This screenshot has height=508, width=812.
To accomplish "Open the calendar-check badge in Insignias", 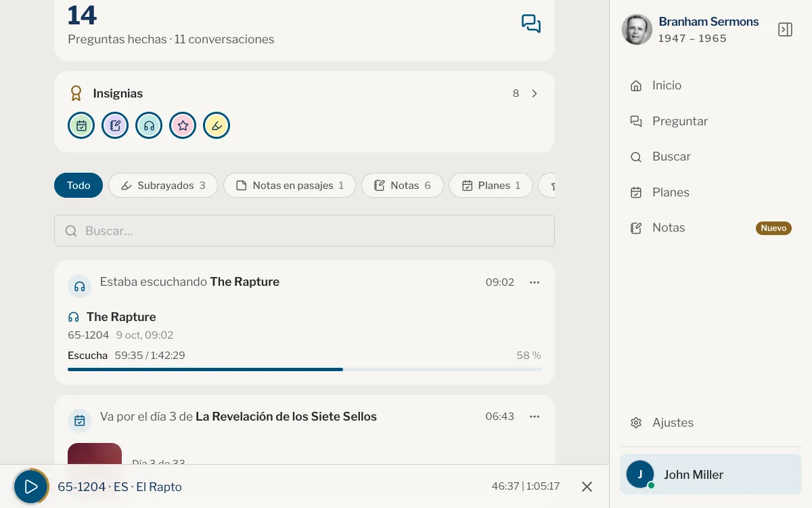I will (x=81, y=125).
